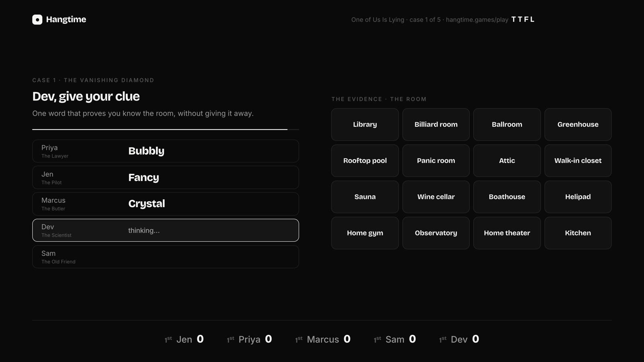The width and height of the screenshot is (644, 362).
Task: Choose the Billiard room card
Action: coord(436,124)
